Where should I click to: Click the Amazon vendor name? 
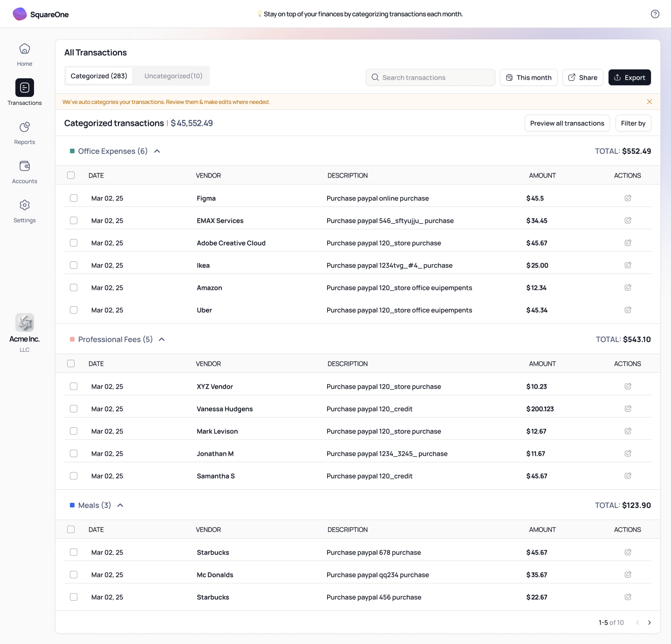(x=209, y=288)
